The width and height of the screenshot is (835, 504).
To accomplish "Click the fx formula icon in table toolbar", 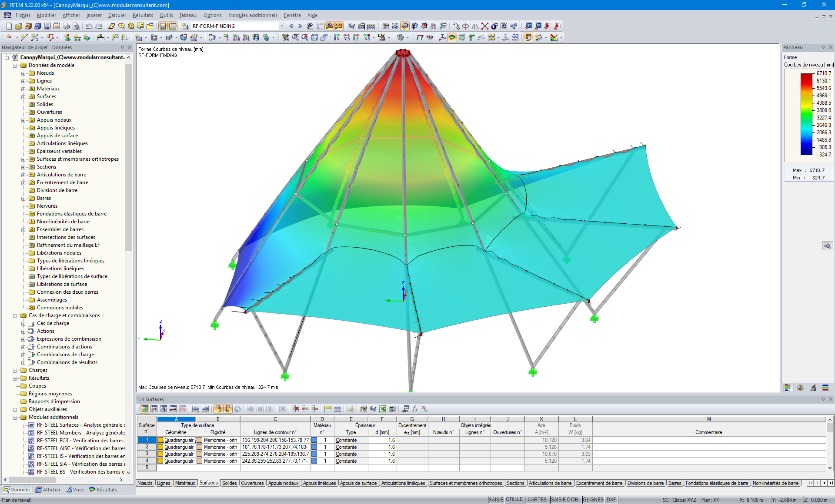I will [x=415, y=409].
